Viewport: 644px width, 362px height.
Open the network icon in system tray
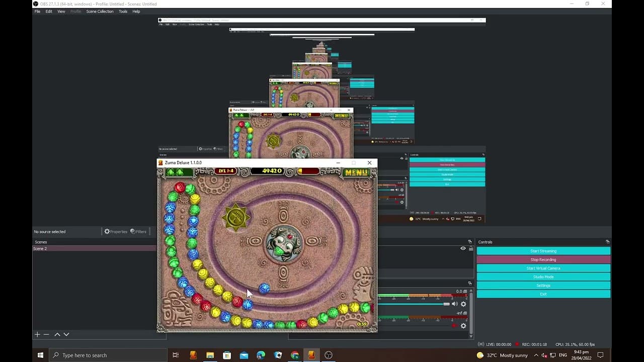552,355
